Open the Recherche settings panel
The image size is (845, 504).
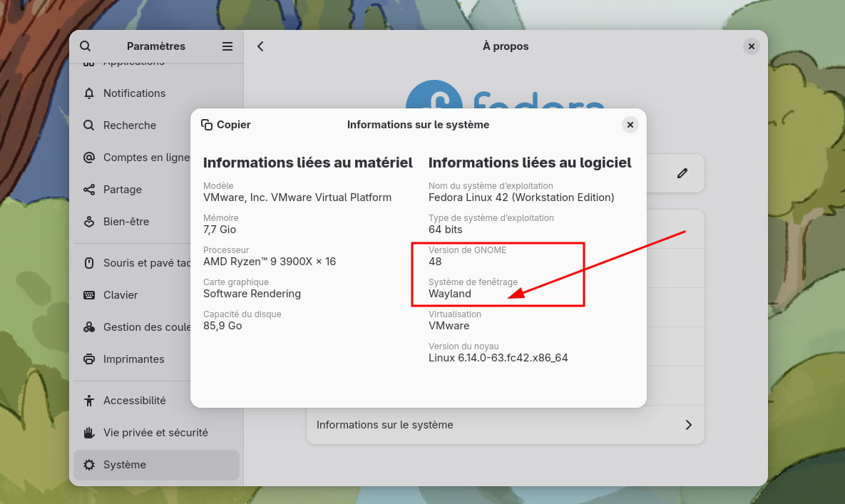pos(156,125)
